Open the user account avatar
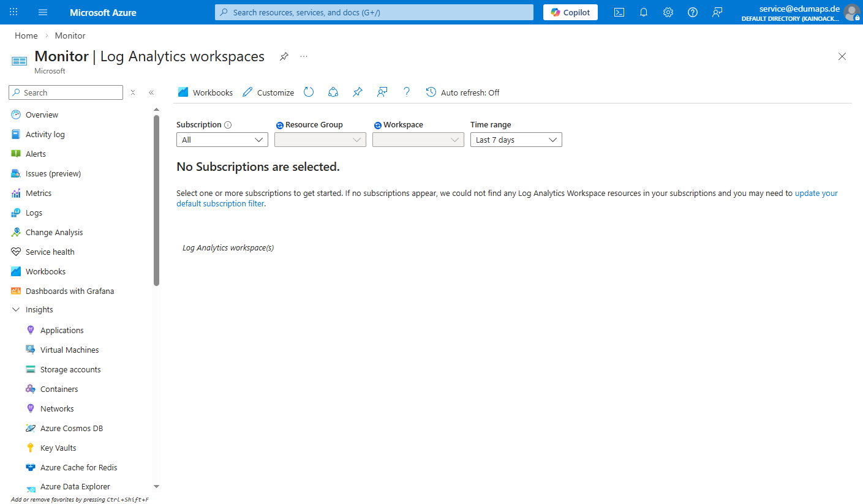863x504 pixels. tap(852, 12)
